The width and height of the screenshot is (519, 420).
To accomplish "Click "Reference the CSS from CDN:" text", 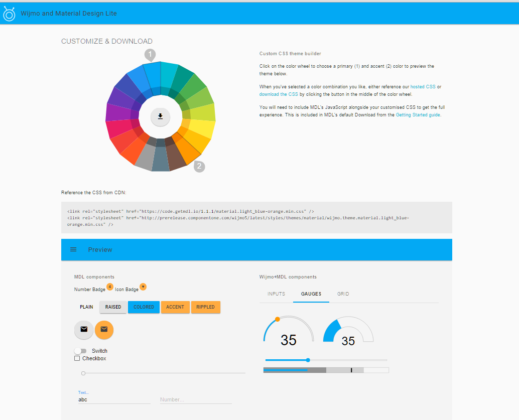I will coord(94,193).
